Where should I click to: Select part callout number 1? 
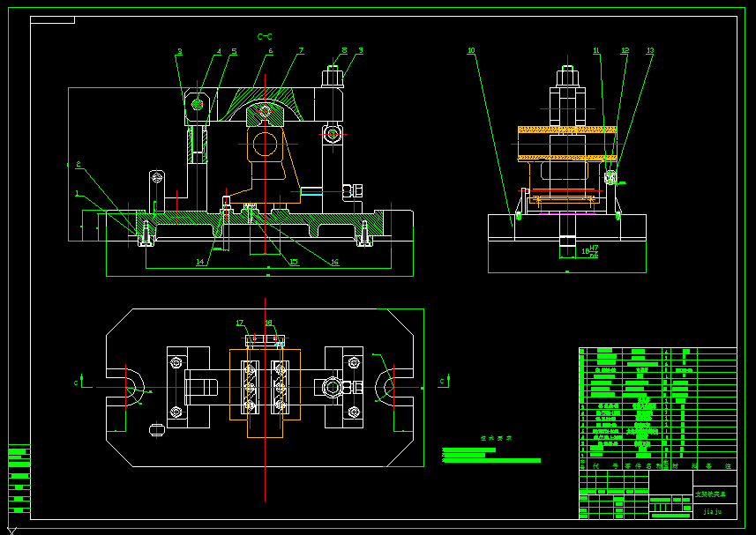[77, 193]
